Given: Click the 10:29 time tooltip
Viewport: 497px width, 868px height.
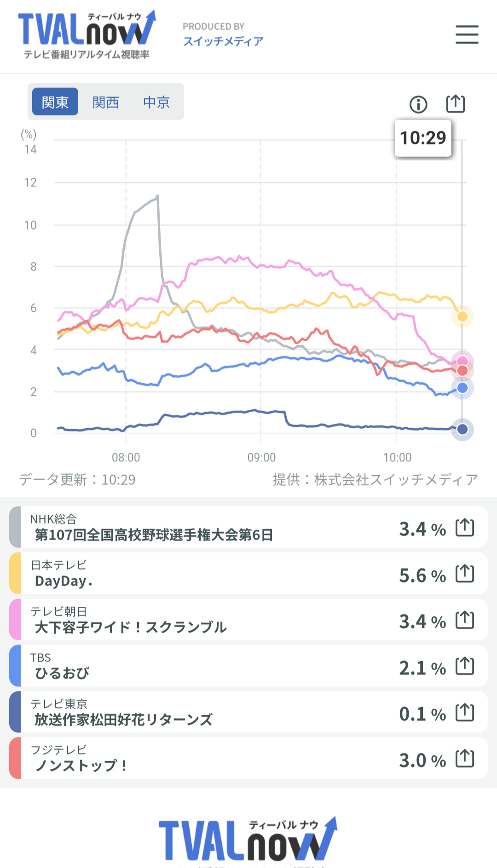Looking at the screenshot, I should point(423,138).
